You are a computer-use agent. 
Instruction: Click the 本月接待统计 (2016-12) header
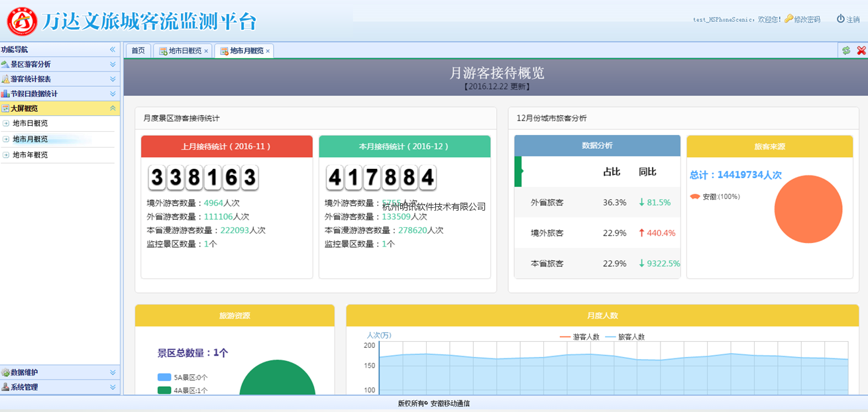tap(405, 146)
